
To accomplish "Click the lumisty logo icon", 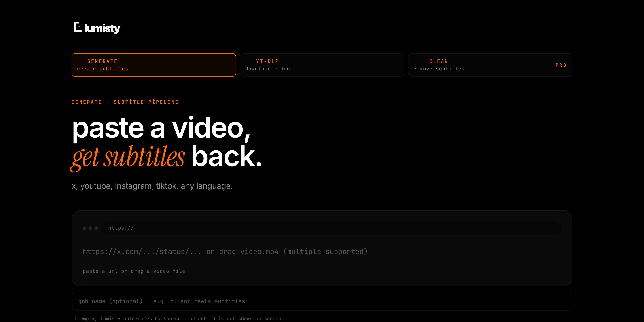I will click(78, 27).
